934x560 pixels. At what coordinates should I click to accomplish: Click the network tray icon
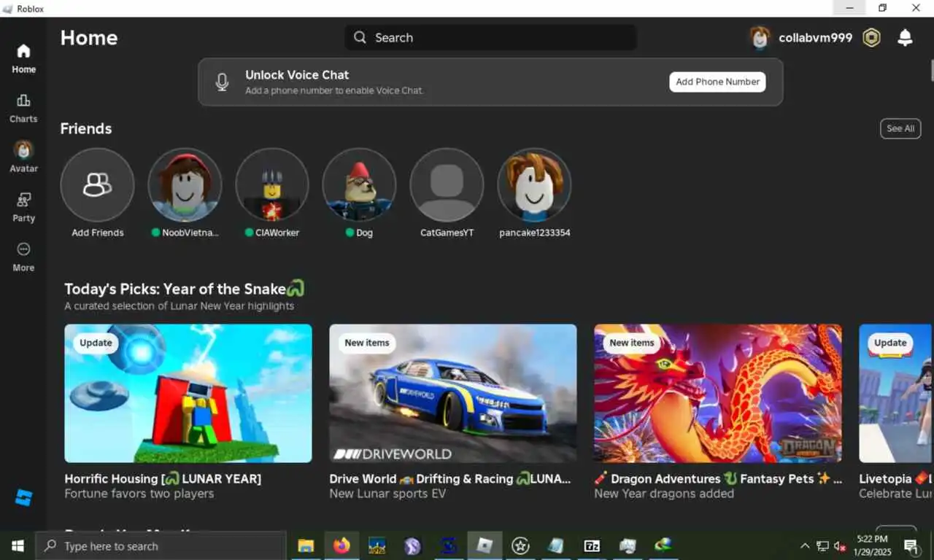click(822, 546)
